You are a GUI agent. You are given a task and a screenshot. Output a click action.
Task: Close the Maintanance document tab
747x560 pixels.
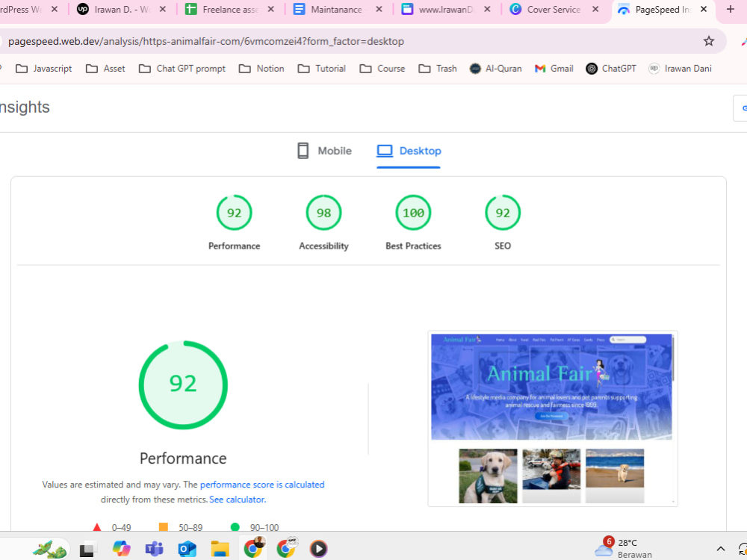[x=379, y=9]
